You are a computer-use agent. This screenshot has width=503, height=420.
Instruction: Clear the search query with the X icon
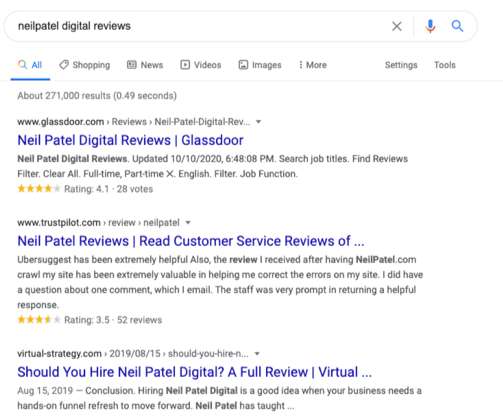tap(396, 26)
